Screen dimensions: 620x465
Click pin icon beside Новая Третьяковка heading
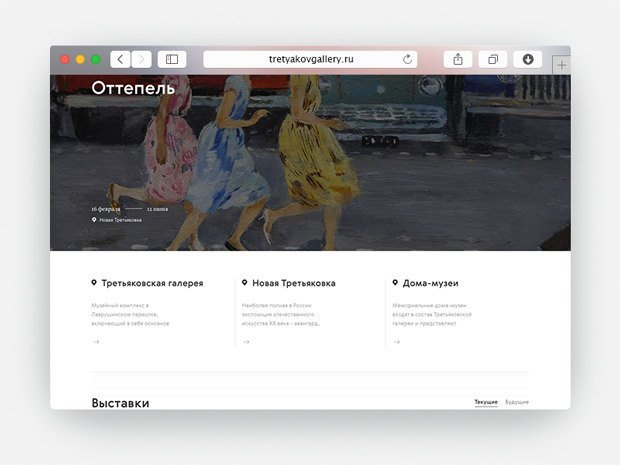pos(244,283)
